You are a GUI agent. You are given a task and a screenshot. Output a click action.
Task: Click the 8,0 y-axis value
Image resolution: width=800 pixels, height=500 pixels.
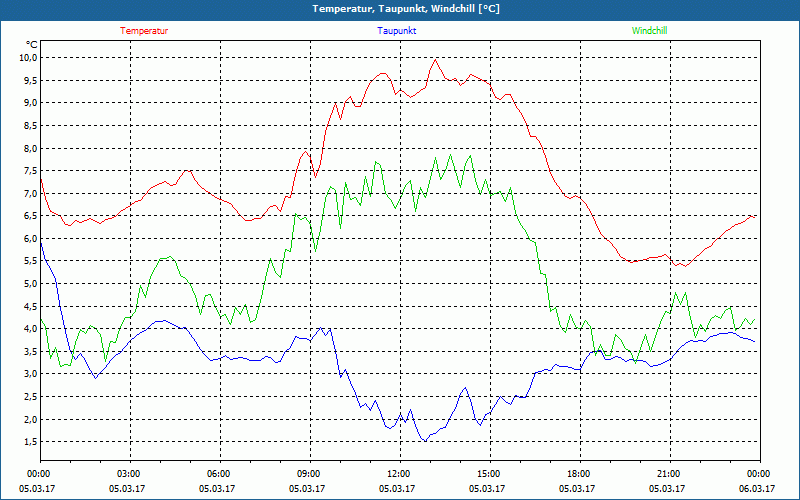pyautogui.click(x=31, y=148)
